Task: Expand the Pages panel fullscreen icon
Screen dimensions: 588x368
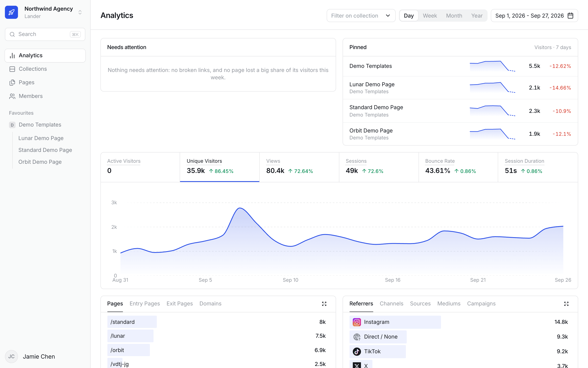Action: (x=324, y=304)
